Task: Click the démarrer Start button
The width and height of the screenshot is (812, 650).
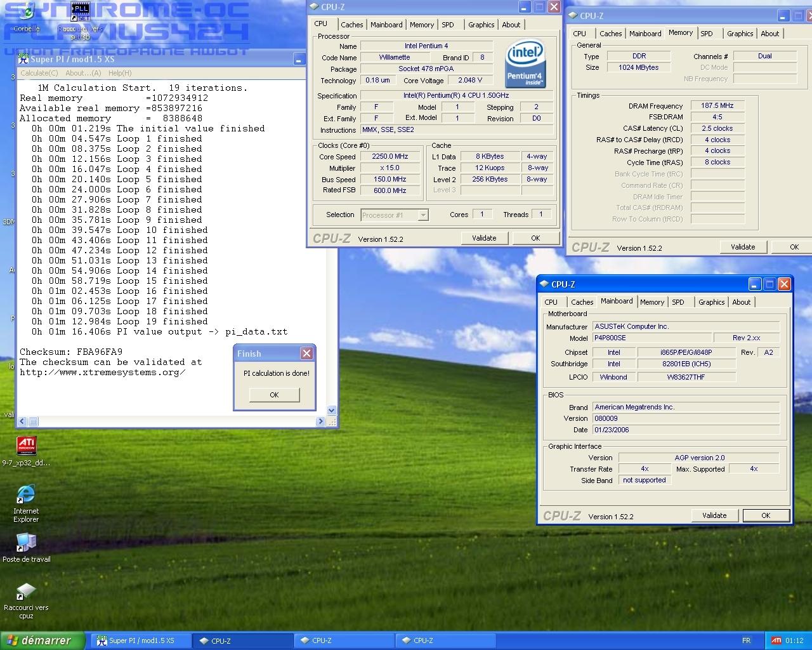Action: (x=43, y=640)
